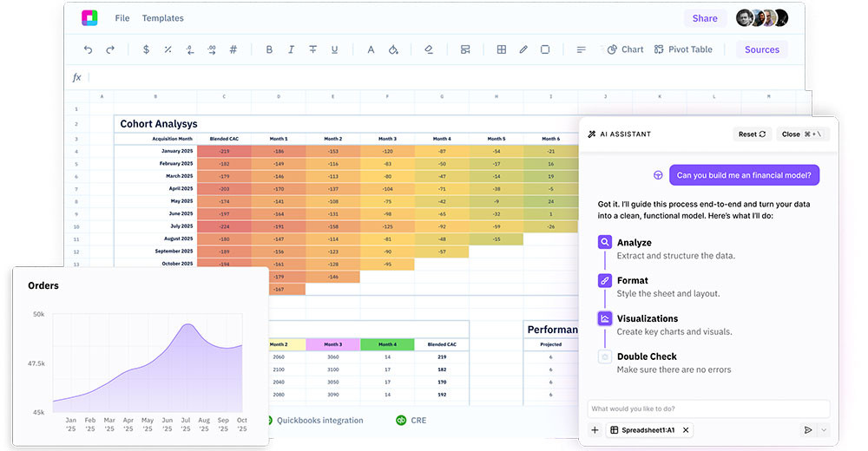Toggle italic formatting
This screenshot has width=868, height=451.
291,49
